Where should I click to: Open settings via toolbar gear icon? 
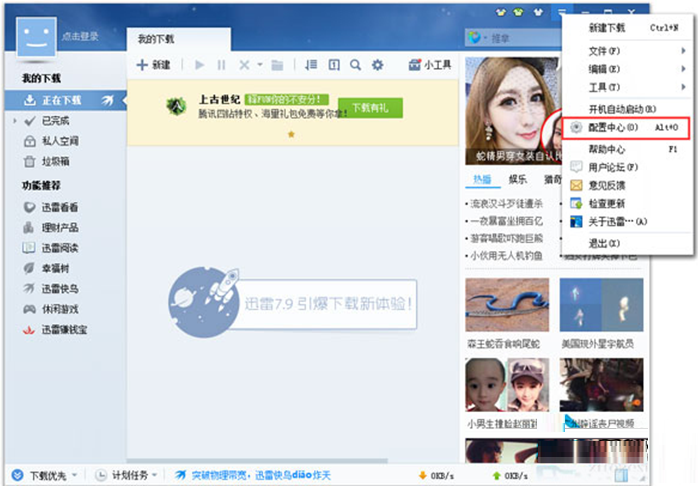pyautogui.click(x=377, y=65)
